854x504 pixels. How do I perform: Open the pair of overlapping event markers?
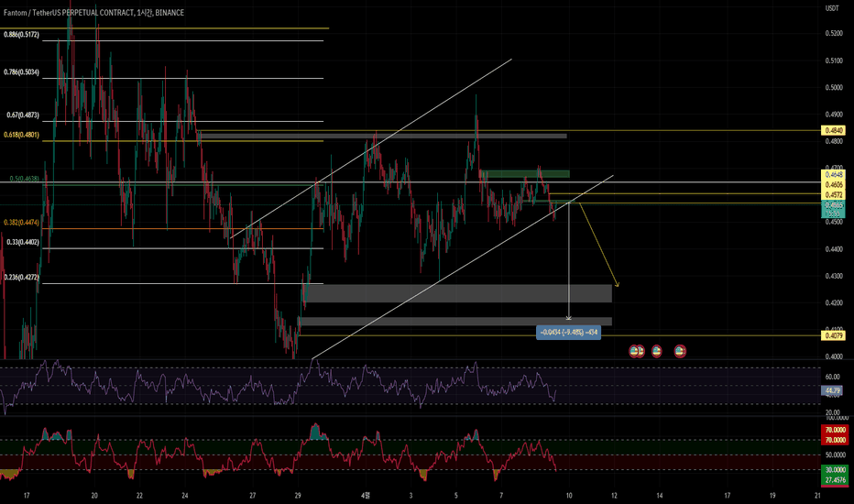636,352
